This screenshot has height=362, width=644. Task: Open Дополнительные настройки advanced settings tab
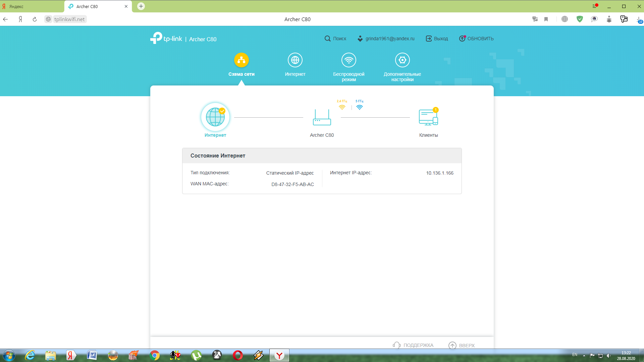402,67
